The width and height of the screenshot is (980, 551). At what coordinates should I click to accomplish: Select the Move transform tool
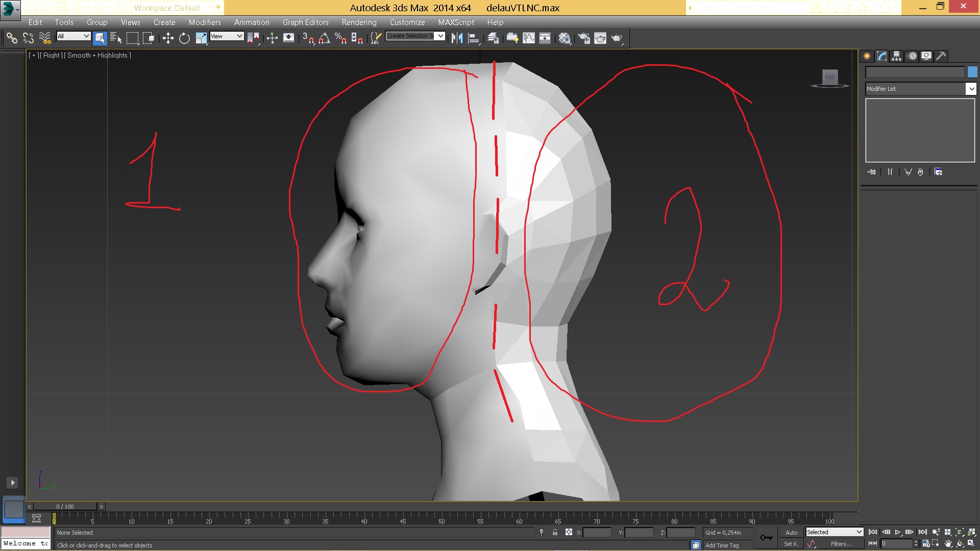click(x=168, y=38)
